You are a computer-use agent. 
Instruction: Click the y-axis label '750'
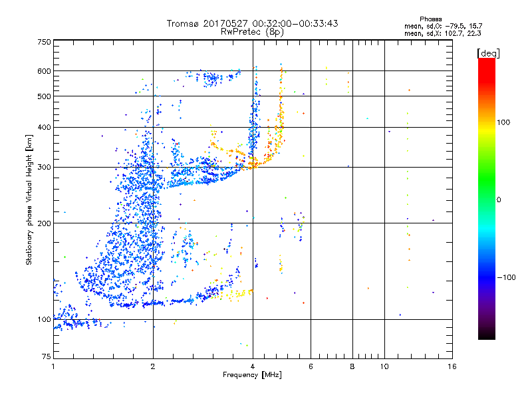click(44, 42)
